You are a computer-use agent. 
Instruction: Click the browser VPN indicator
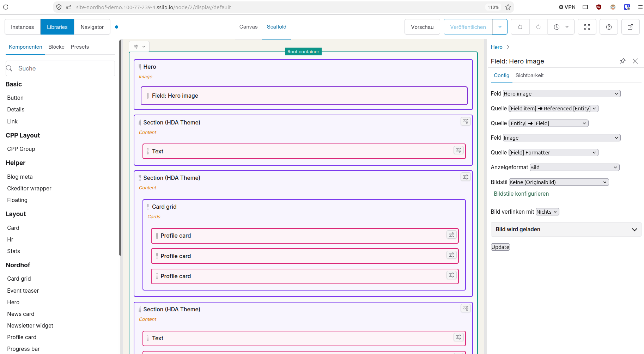point(567,7)
